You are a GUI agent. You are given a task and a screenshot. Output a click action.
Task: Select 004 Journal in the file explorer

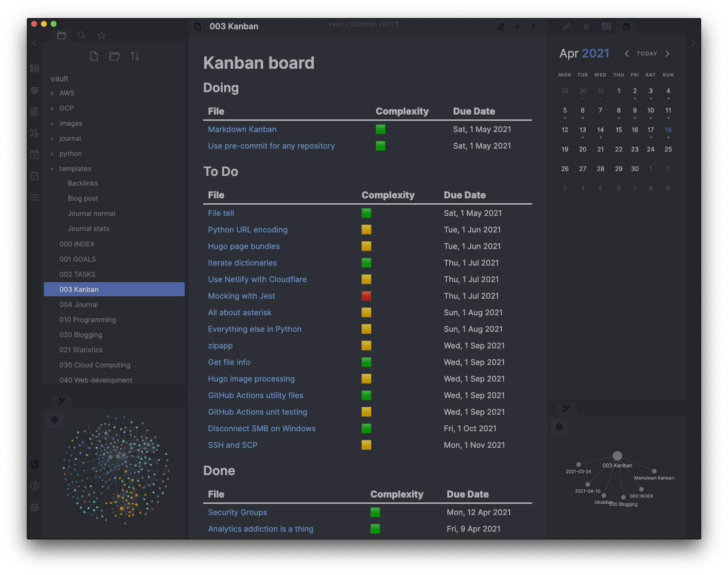tap(78, 304)
